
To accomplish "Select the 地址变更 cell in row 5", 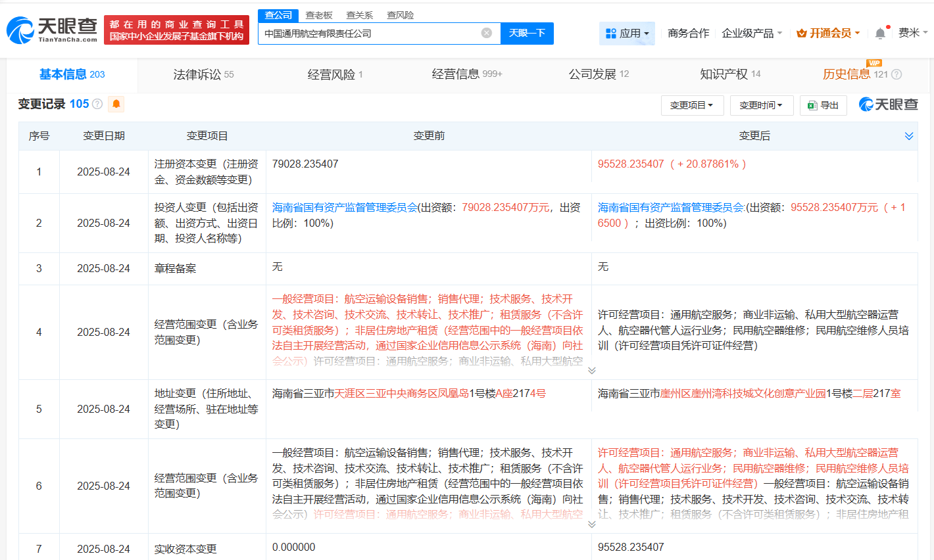I will pos(207,409).
